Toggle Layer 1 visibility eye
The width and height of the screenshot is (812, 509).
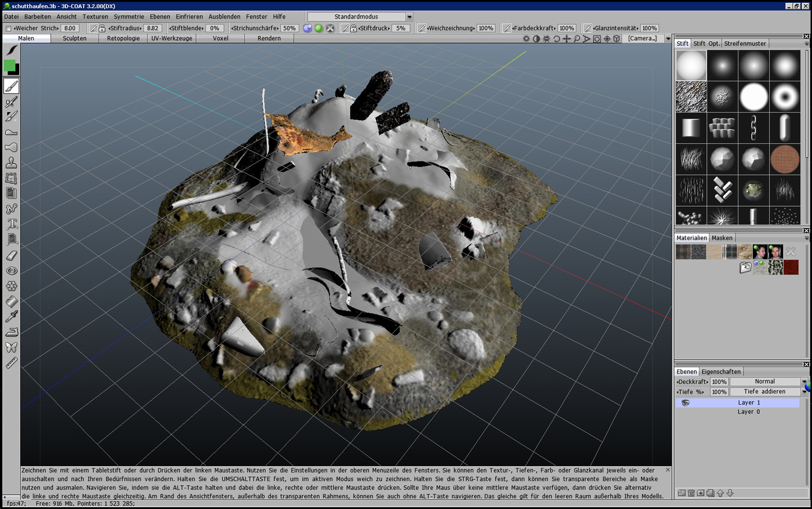tap(685, 403)
